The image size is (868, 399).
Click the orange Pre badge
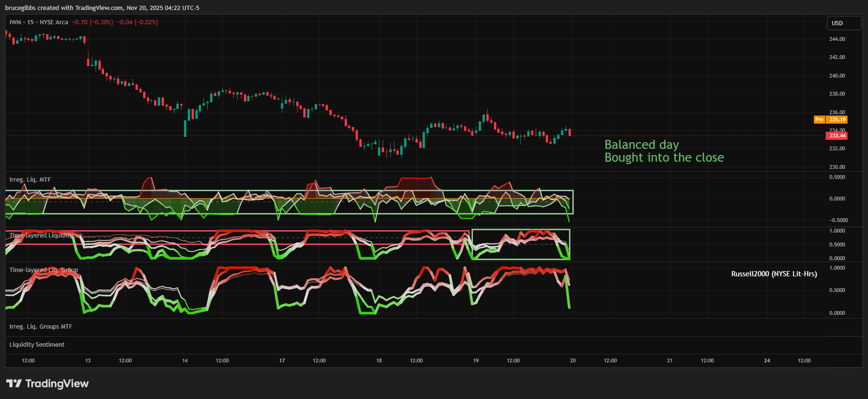819,120
